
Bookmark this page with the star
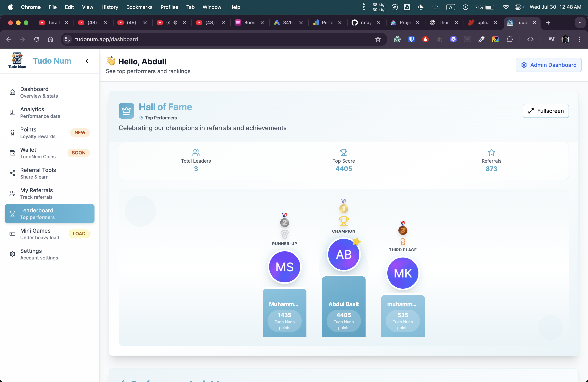[378, 39]
